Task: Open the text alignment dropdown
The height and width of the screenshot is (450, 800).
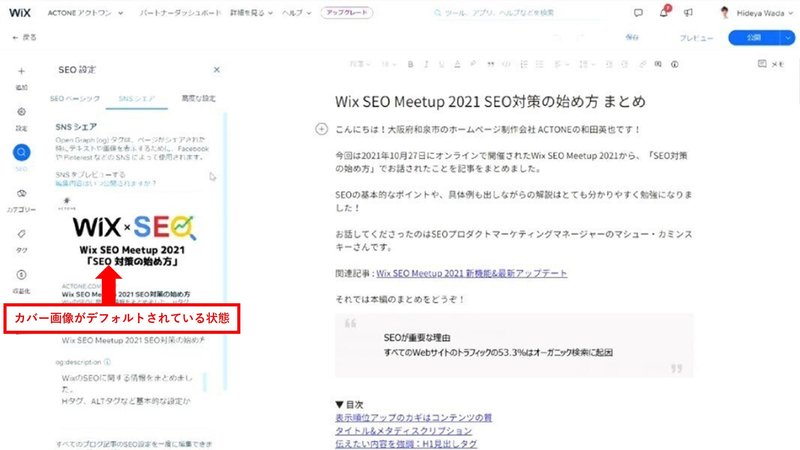Action: [x=561, y=64]
